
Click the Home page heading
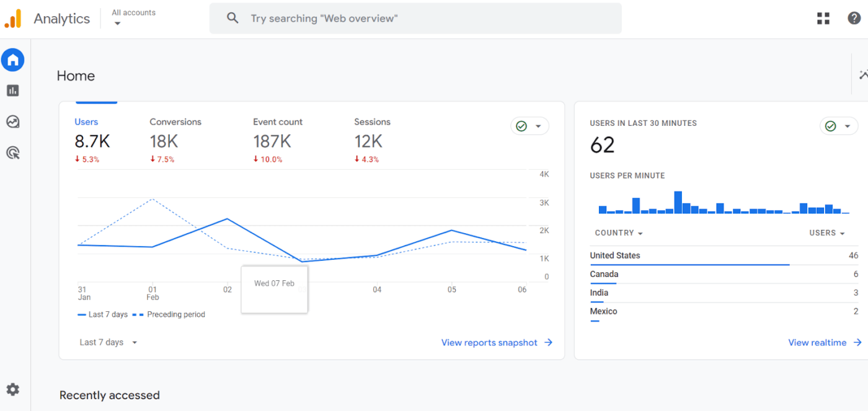(76, 76)
